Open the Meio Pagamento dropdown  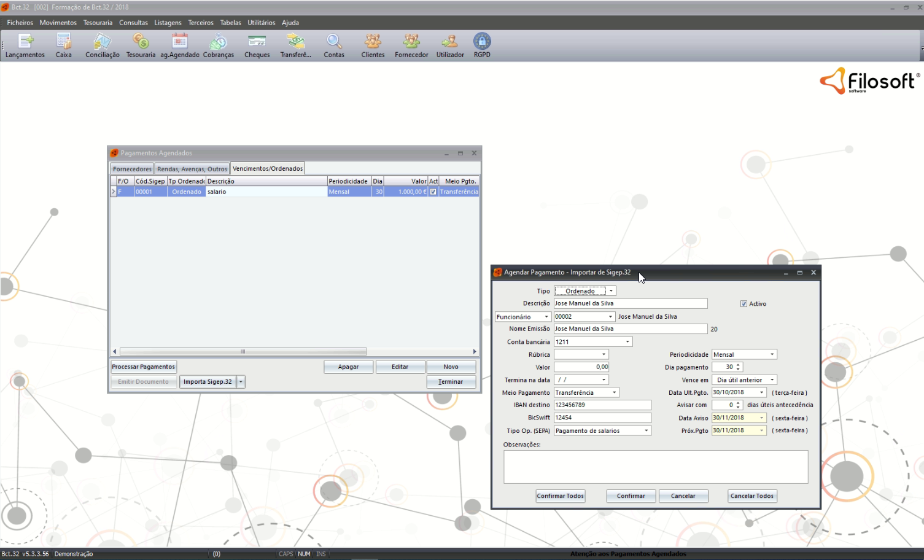(x=614, y=393)
